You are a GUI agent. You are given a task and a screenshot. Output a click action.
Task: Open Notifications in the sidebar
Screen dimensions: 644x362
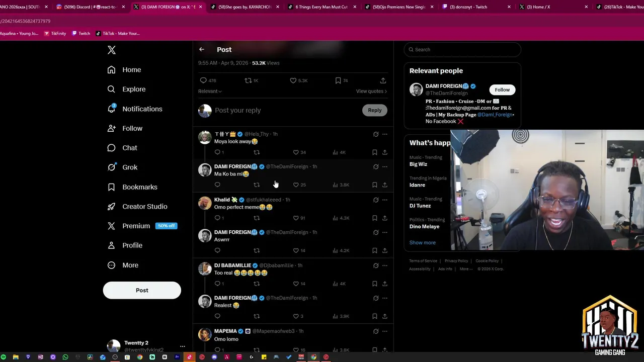pyautogui.click(x=135, y=109)
